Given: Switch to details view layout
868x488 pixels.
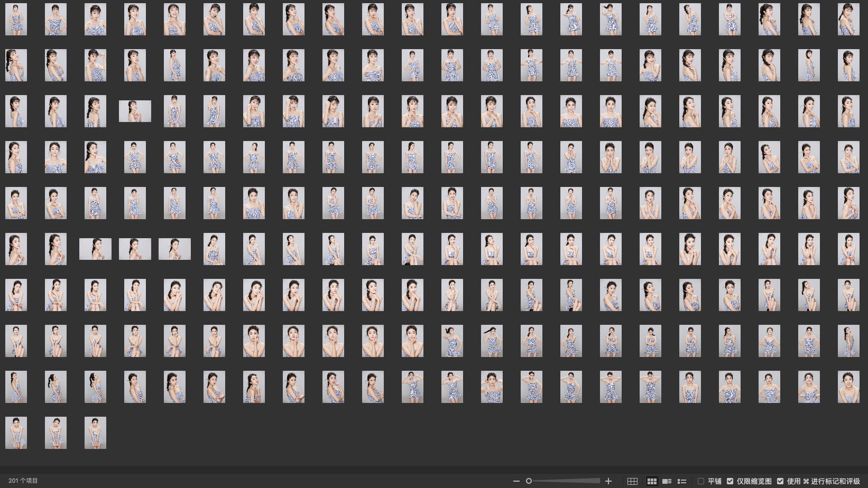Looking at the screenshot, I should pyautogui.click(x=667, y=481).
